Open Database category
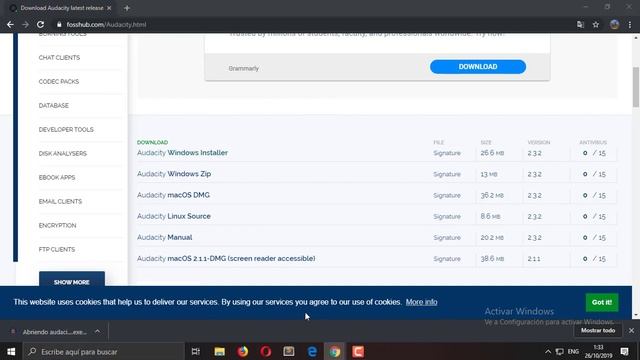Screen dimensions: 640x360 pyautogui.click(x=53, y=106)
